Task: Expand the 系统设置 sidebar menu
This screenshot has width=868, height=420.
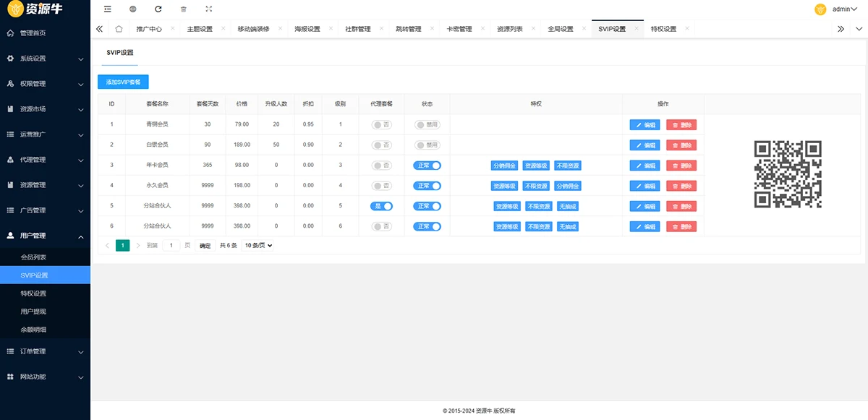Action: pos(45,59)
